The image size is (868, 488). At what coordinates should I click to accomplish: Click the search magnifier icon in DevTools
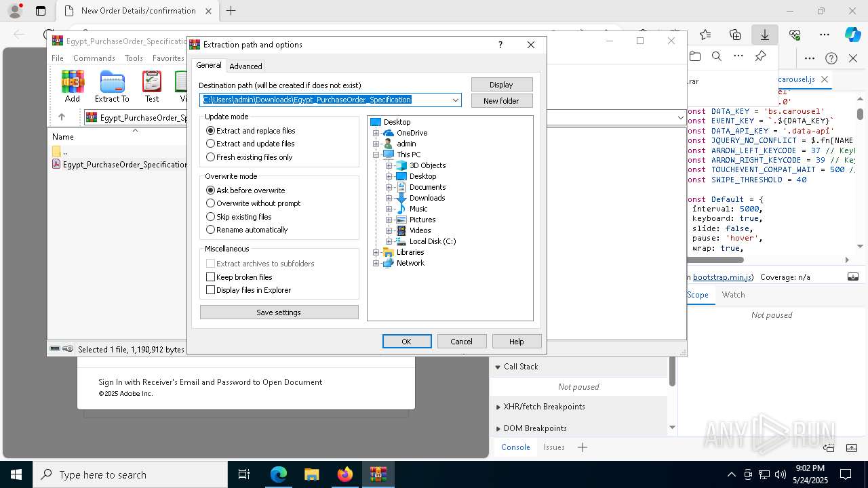(716, 57)
